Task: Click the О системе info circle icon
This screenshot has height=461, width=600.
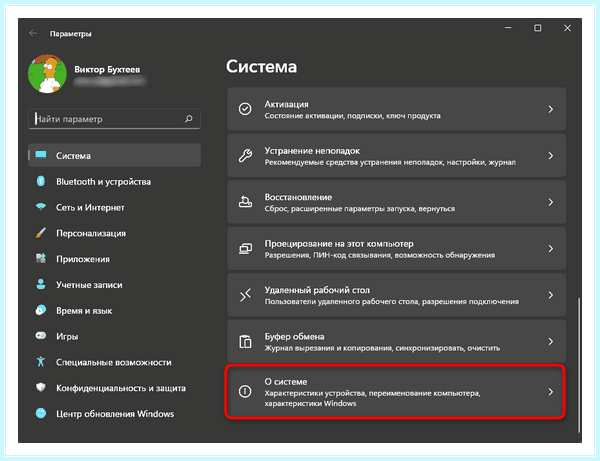Action: [245, 391]
